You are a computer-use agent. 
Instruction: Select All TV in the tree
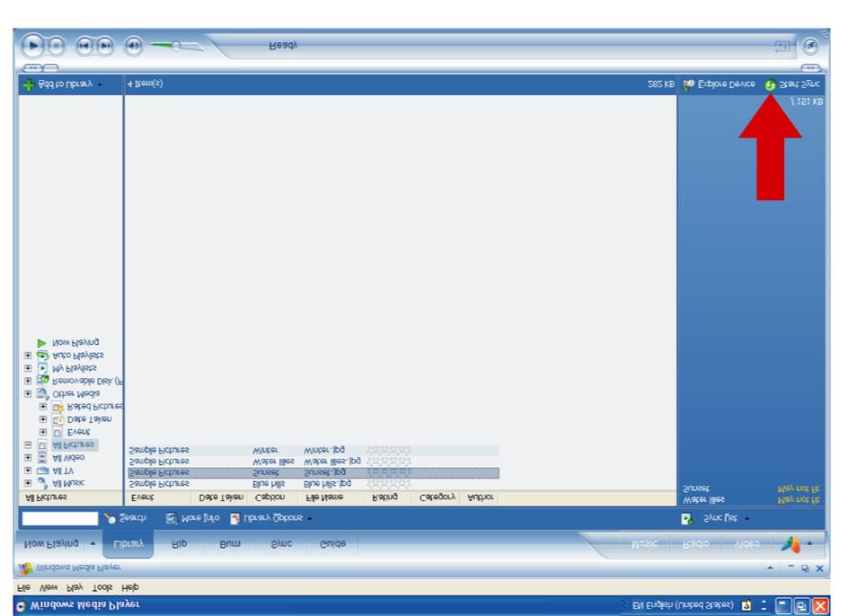(x=63, y=471)
